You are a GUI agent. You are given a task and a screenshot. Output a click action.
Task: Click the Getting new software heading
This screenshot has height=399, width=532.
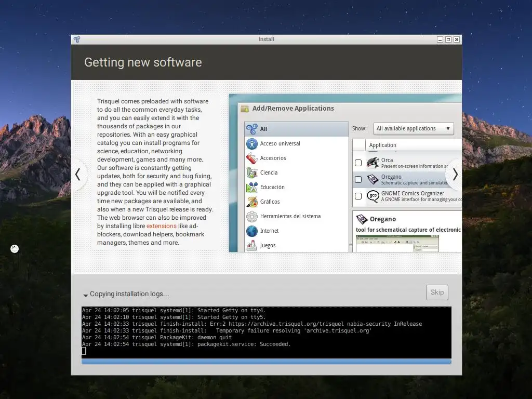(143, 62)
